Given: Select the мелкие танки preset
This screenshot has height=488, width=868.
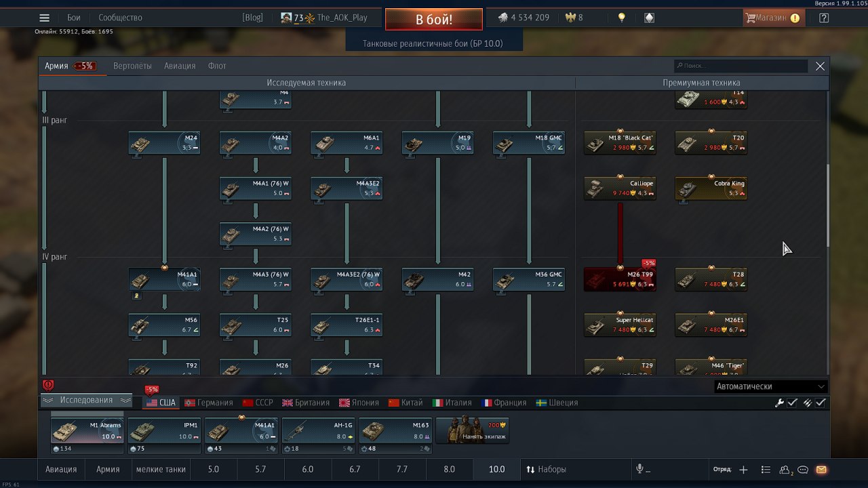Looking at the screenshot, I should click(161, 469).
